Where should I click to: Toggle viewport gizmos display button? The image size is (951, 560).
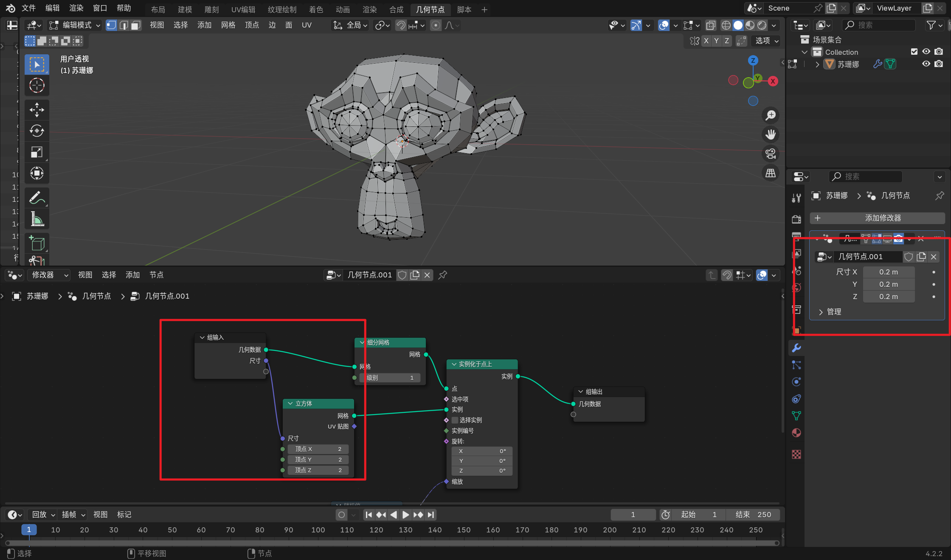636,25
